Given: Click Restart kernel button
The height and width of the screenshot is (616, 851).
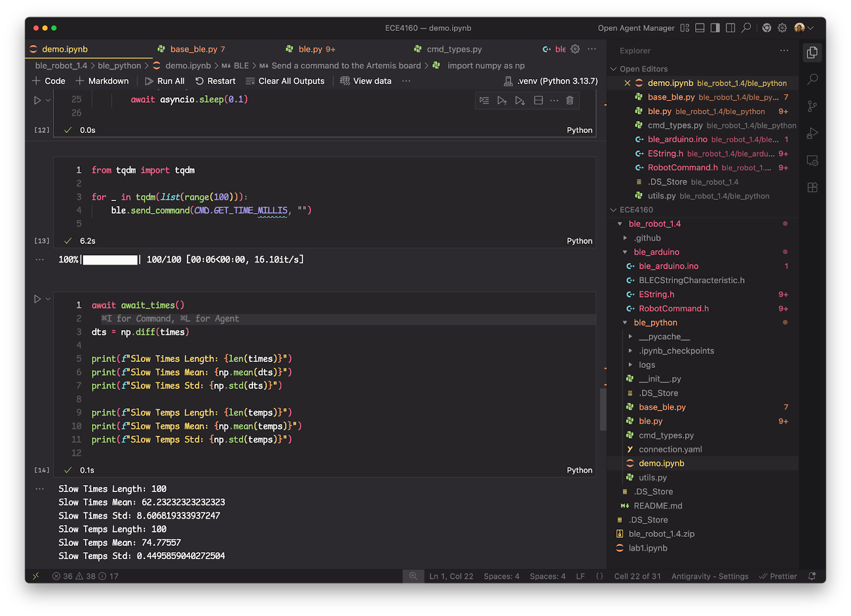Looking at the screenshot, I should click(215, 81).
